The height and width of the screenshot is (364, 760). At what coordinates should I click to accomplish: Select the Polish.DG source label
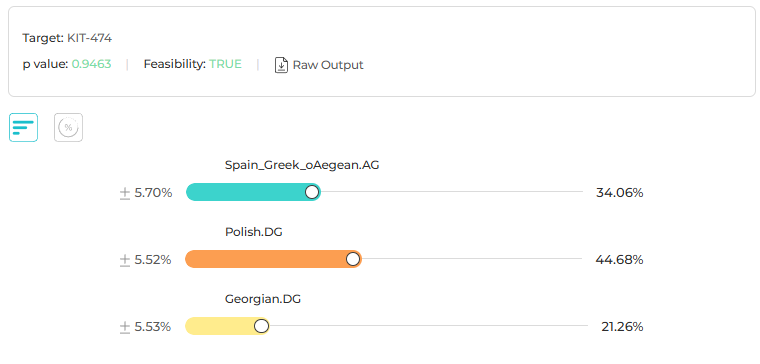tap(253, 232)
